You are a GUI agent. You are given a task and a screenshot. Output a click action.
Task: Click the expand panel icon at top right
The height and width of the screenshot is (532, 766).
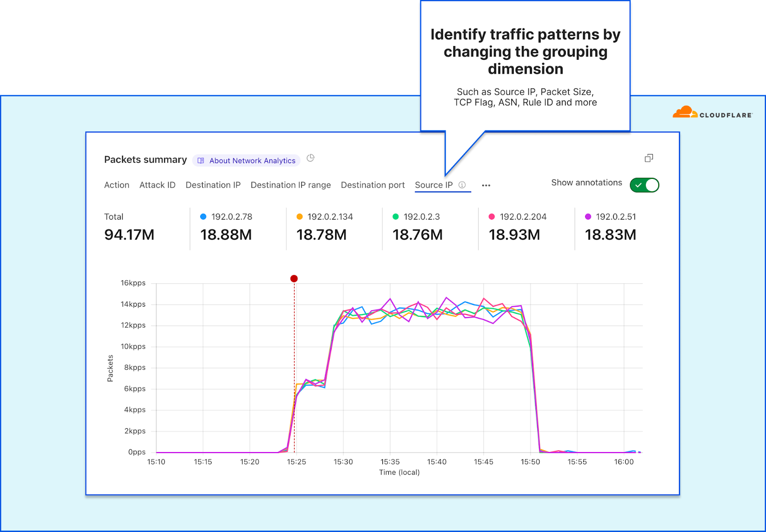[649, 158]
